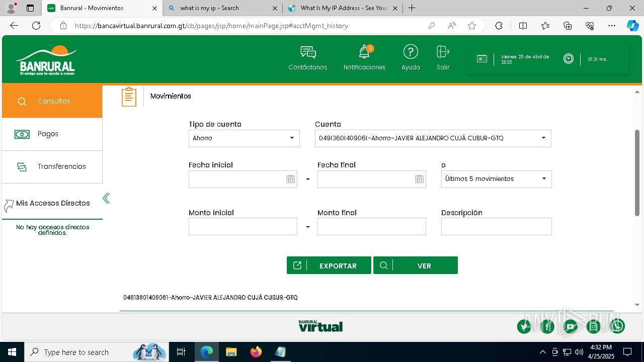644x362 pixels.
Task: Click the Movimientos clipboard icon
Action: coord(129,97)
